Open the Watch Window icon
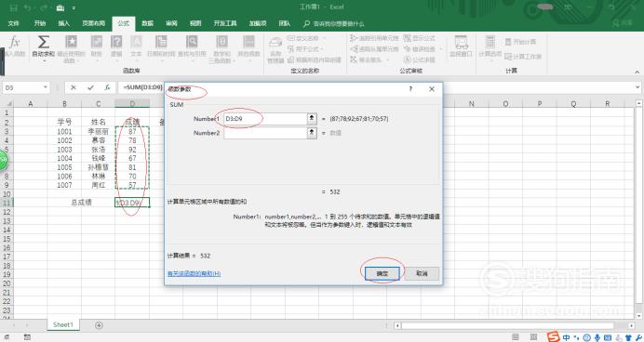This screenshot has height=342, width=644. pos(462,42)
